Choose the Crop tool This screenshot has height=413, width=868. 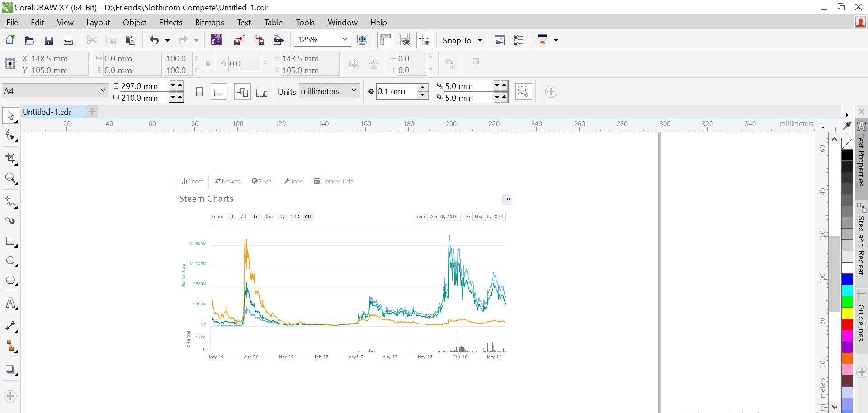click(10, 158)
